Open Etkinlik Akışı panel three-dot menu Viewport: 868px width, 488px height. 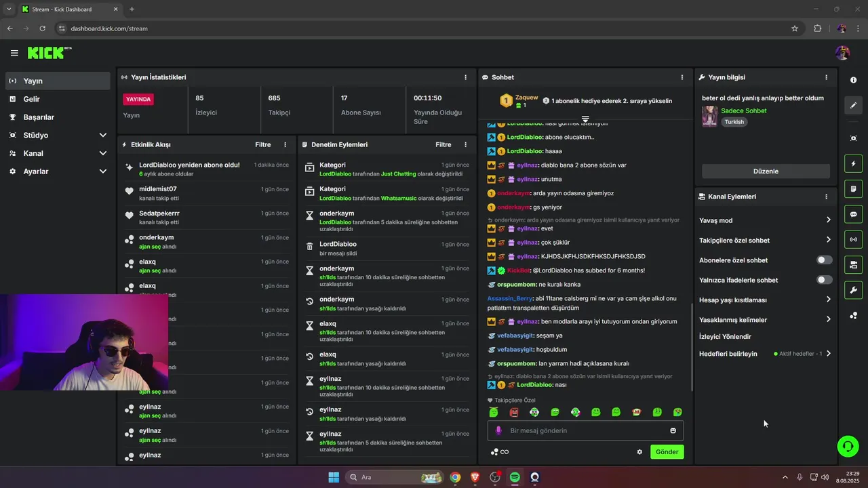point(285,144)
